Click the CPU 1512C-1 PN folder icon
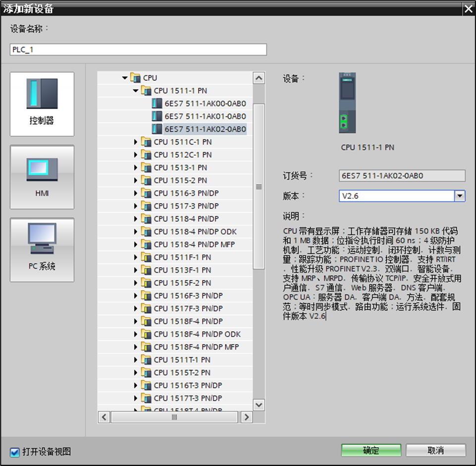Screen dimensions: 476x466 [x=146, y=155]
